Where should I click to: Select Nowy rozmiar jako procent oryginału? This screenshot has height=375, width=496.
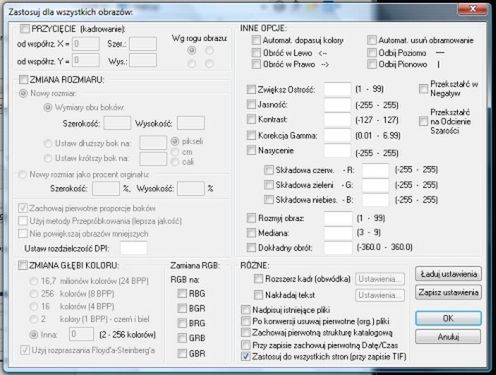click(22, 174)
